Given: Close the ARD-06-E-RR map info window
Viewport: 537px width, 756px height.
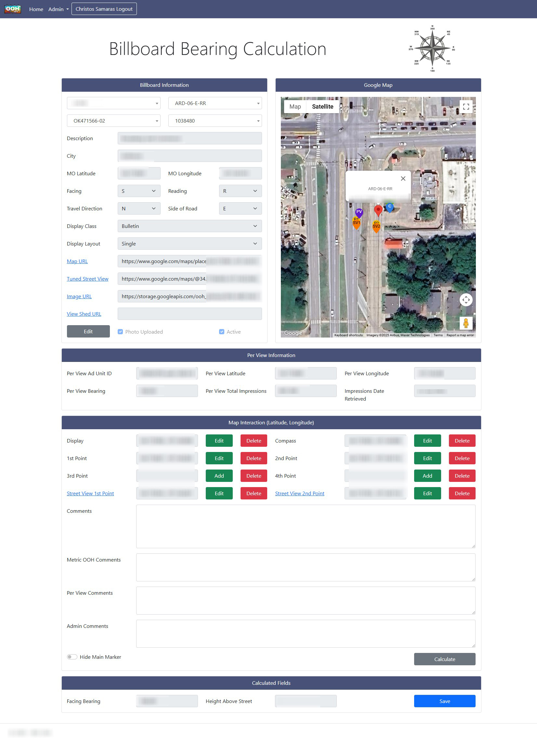Looking at the screenshot, I should click(403, 179).
